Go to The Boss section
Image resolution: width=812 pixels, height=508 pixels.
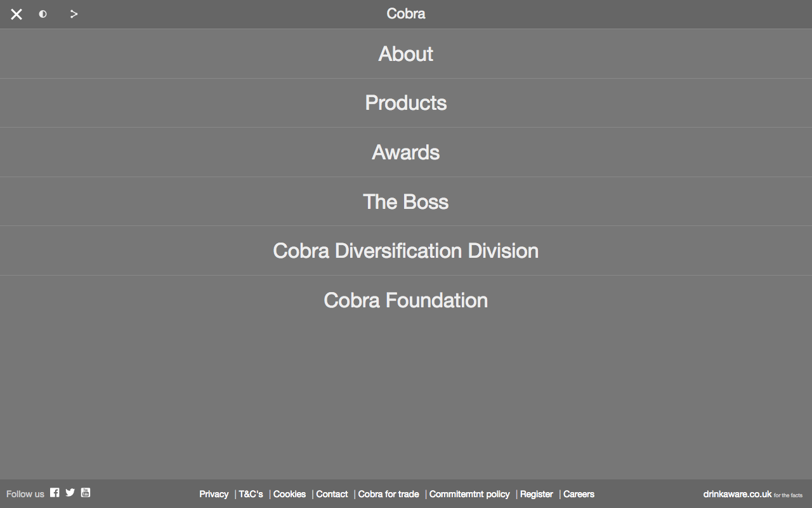click(406, 201)
